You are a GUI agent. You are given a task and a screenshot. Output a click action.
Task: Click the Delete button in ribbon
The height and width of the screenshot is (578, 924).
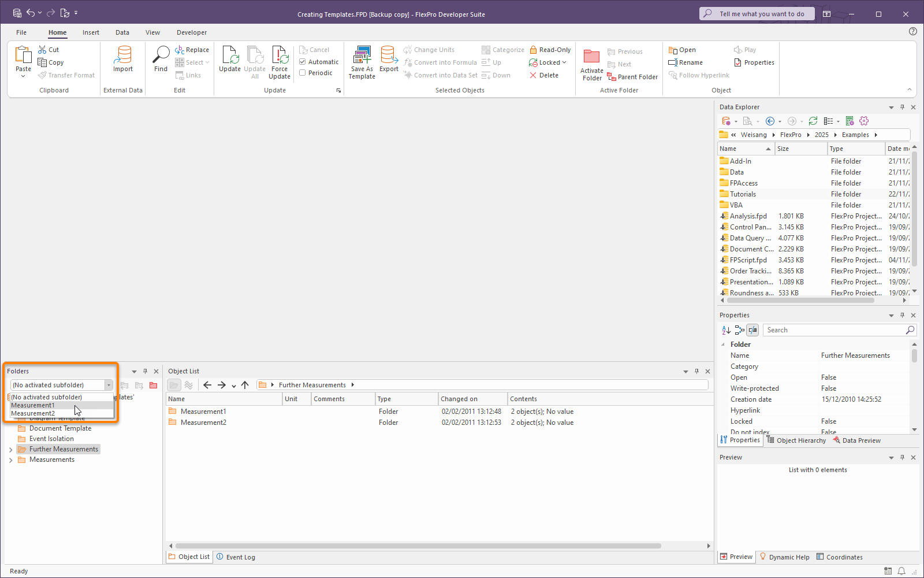coord(544,75)
